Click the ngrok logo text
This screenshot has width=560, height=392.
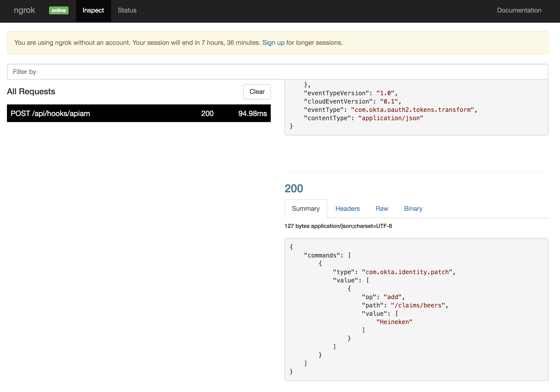[24, 10]
